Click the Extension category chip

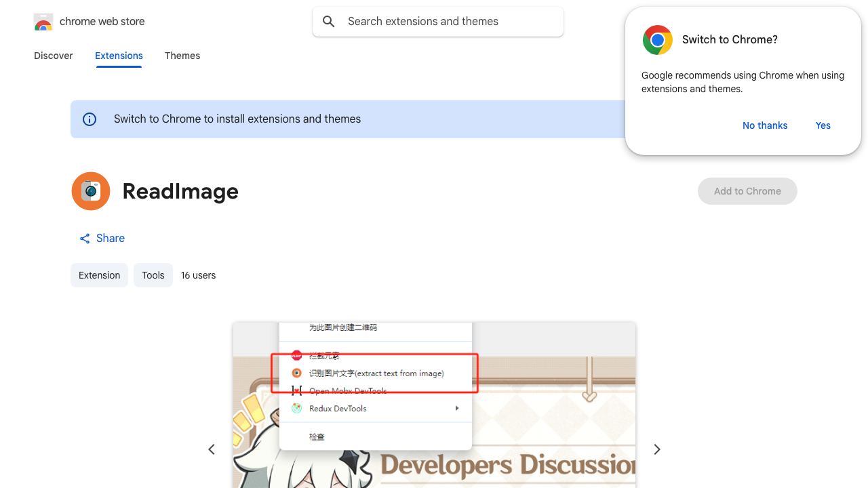pos(99,275)
